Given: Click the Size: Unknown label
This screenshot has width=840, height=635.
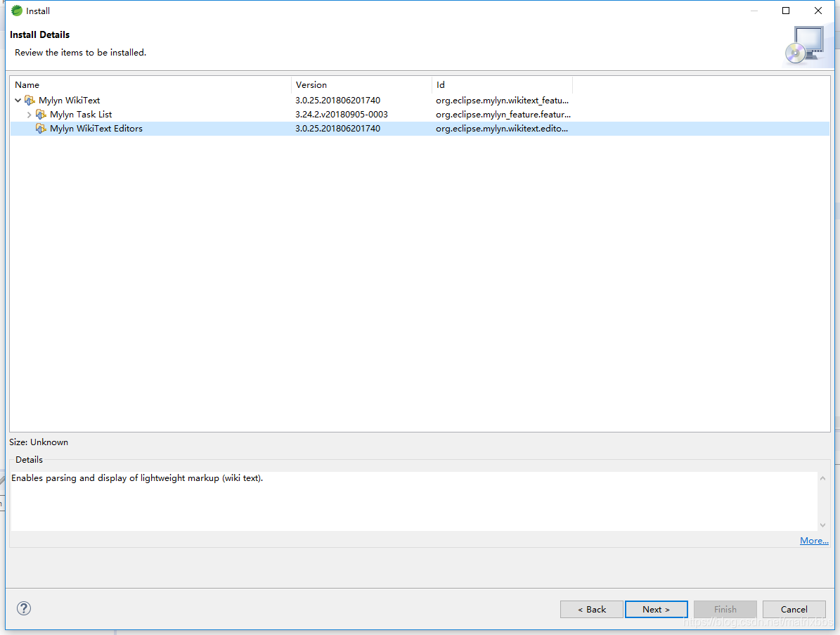Looking at the screenshot, I should (39, 442).
